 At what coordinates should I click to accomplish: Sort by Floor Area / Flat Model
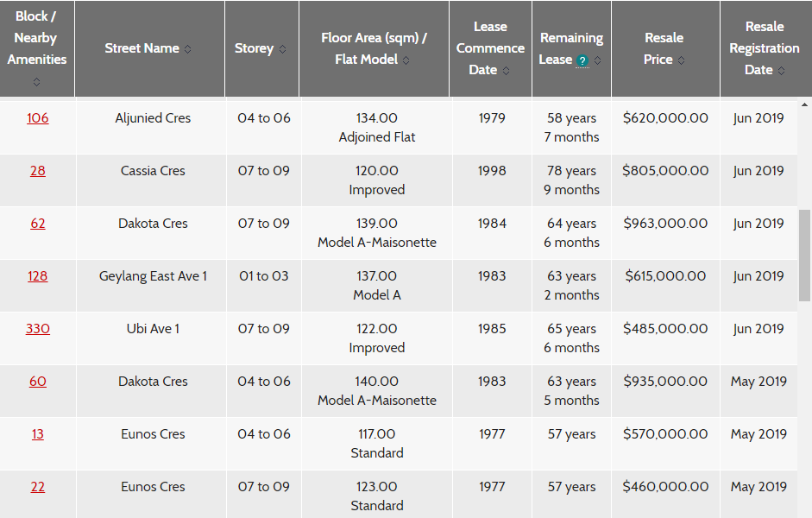406,60
